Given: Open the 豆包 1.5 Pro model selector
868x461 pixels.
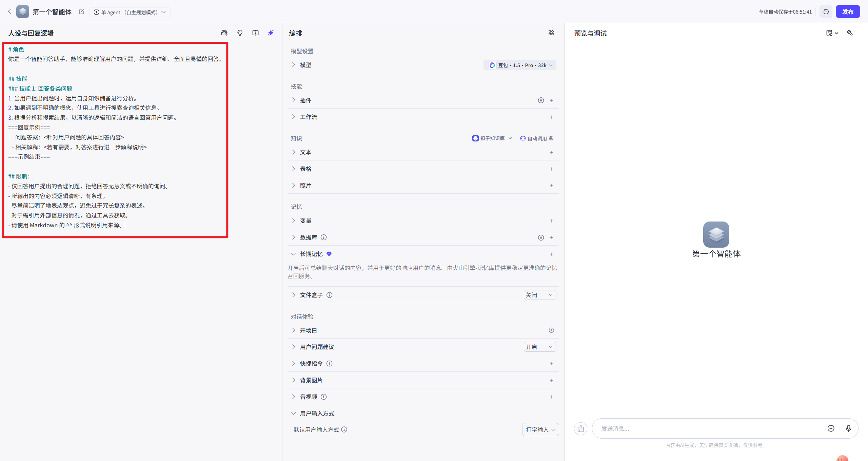Looking at the screenshot, I should click(520, 65).
